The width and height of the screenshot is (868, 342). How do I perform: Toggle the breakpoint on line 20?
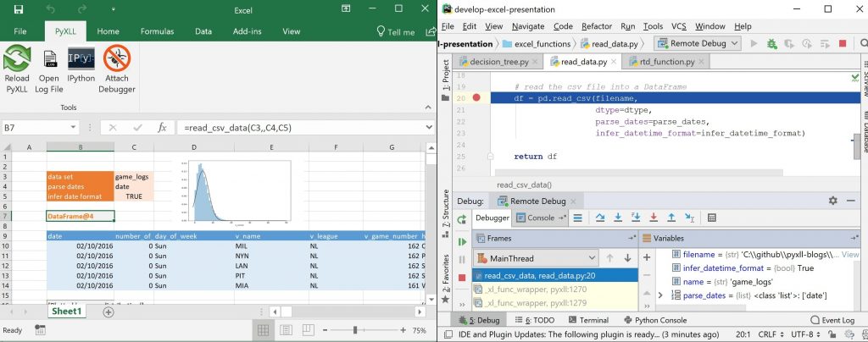(x=476, y=98)
